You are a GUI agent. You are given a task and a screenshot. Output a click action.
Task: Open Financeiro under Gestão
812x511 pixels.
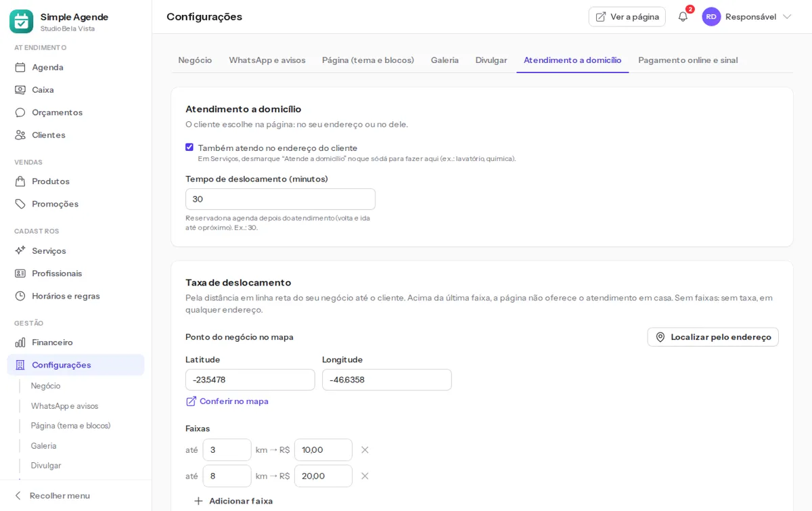tap(76, 342)
